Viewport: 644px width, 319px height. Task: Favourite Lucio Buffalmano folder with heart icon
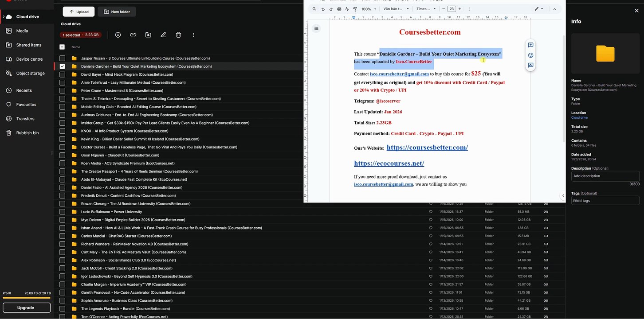pos(430,212)
